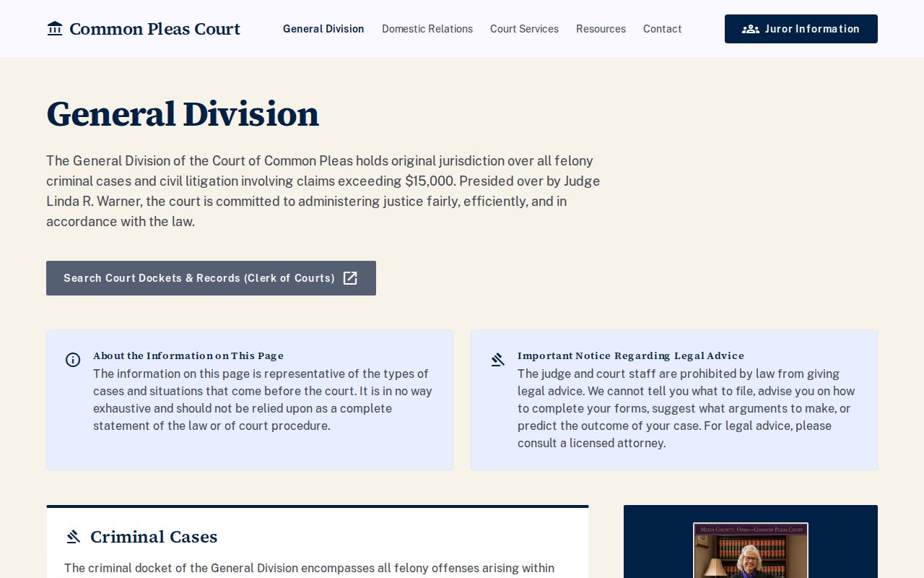
Task: Open the Contact page link
Action: coord(663,29)
